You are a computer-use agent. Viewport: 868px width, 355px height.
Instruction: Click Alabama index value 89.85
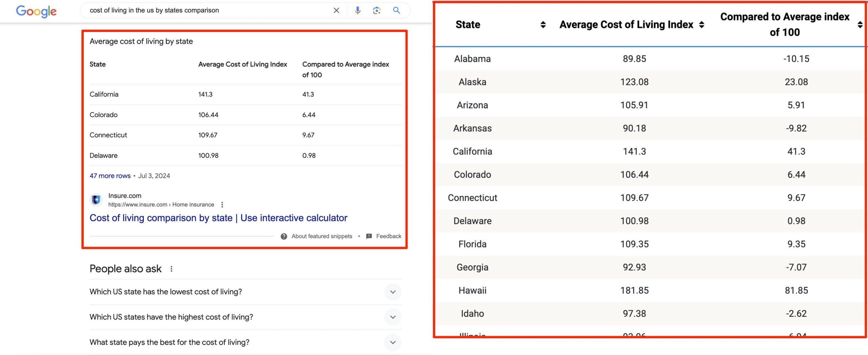click(x=634, y=59)
